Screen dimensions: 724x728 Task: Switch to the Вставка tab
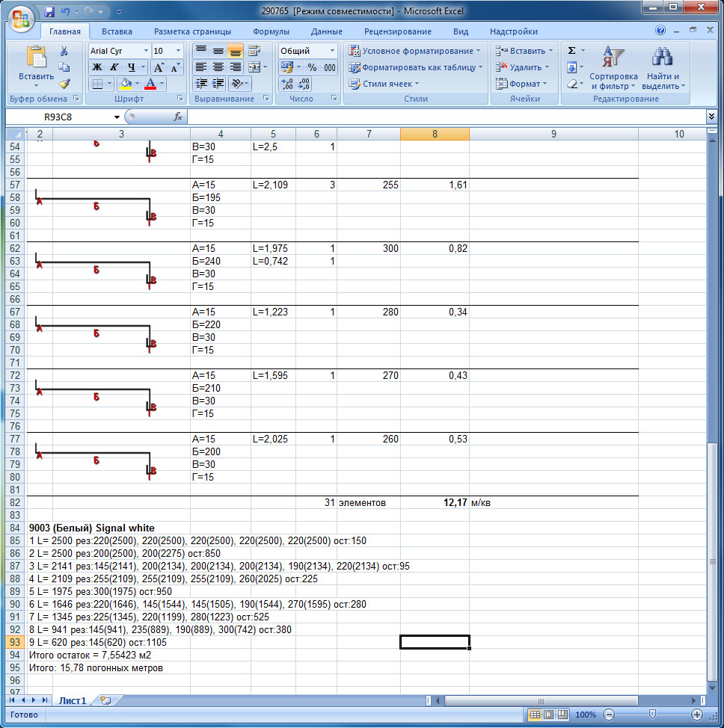click(117, 31)
